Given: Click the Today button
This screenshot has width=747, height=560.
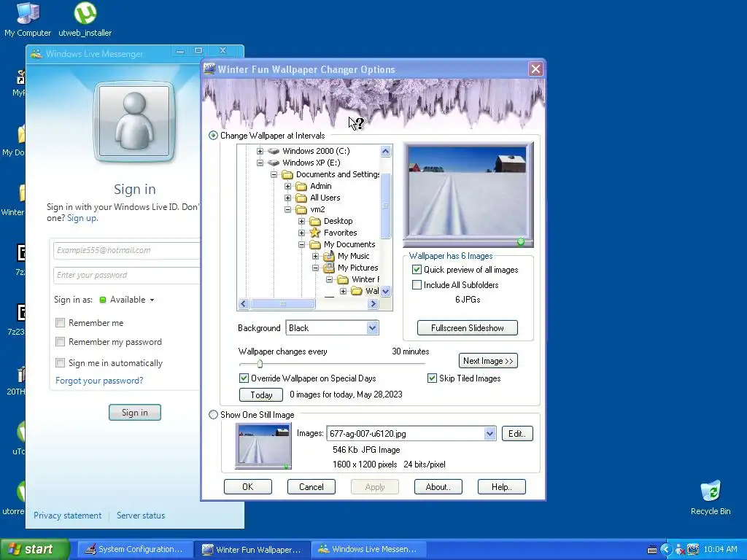Looking at the screenshot, I should tap(261, 394).
